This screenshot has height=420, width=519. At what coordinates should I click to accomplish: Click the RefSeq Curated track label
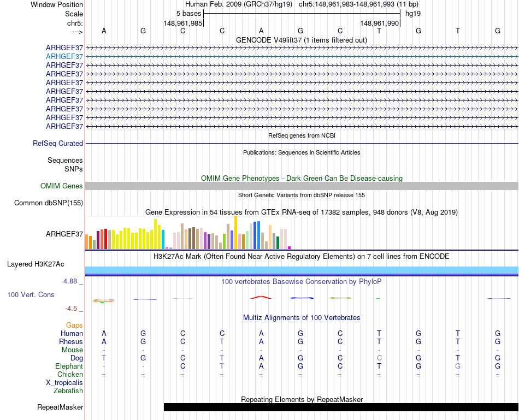click(x=57, y=143)
